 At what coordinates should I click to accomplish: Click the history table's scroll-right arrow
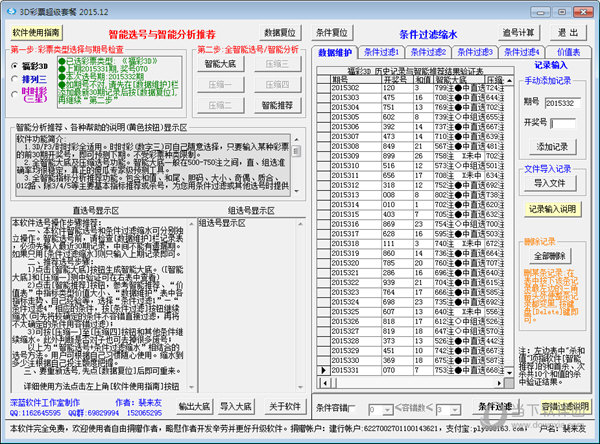(x=499, y=383)
